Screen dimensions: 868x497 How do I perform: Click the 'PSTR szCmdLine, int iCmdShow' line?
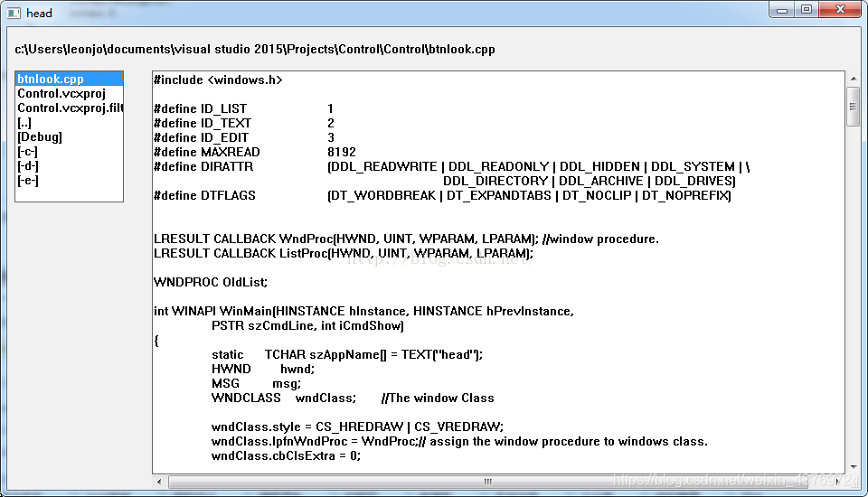point(307,325)
